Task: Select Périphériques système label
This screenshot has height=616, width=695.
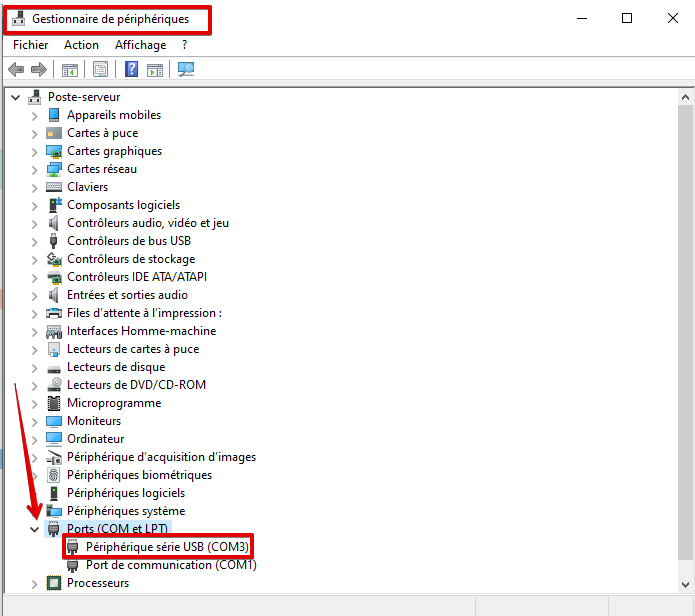Action: (126, 511)
